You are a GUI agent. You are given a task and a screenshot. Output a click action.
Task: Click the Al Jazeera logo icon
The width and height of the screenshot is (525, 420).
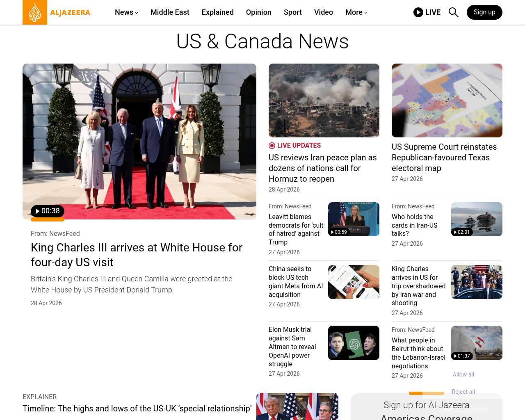click(35, 12)
